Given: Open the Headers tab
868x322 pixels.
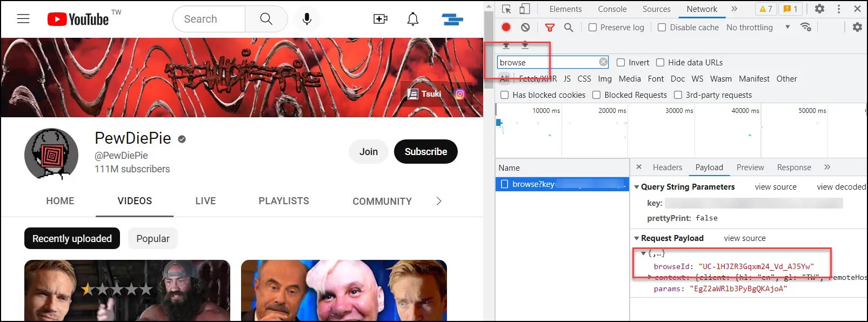Looking at the screenshot, I should coord(667,167).
